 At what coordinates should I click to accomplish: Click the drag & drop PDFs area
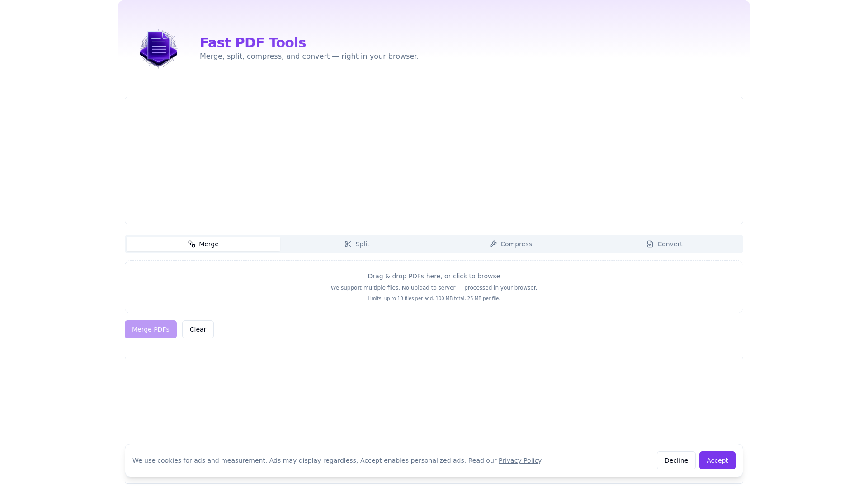click(x=434, y=287)
